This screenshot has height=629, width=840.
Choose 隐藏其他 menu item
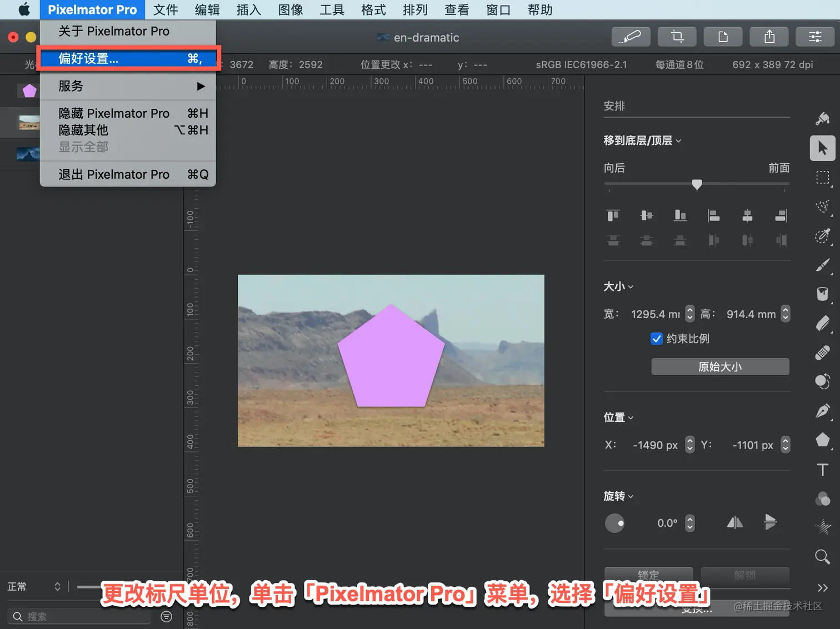pos(128,130)
